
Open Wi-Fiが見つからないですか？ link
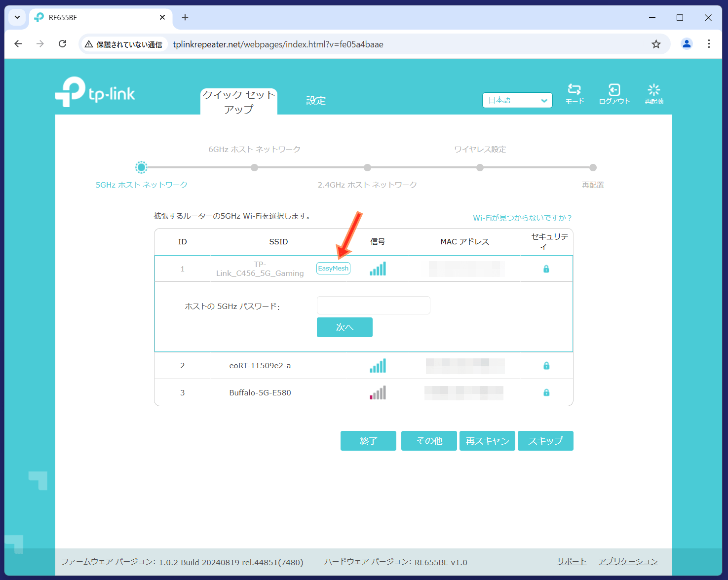click(x=522, y=218)
